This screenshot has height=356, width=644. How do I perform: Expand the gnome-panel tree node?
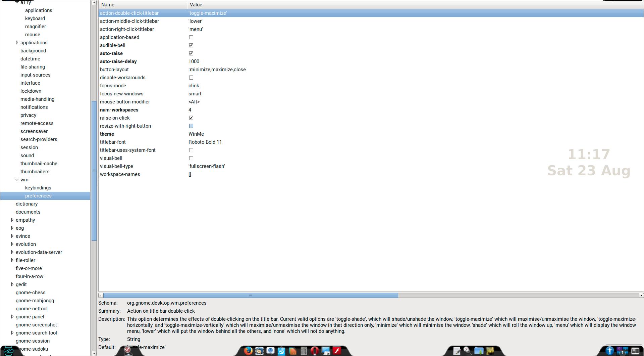coord(12,317)
